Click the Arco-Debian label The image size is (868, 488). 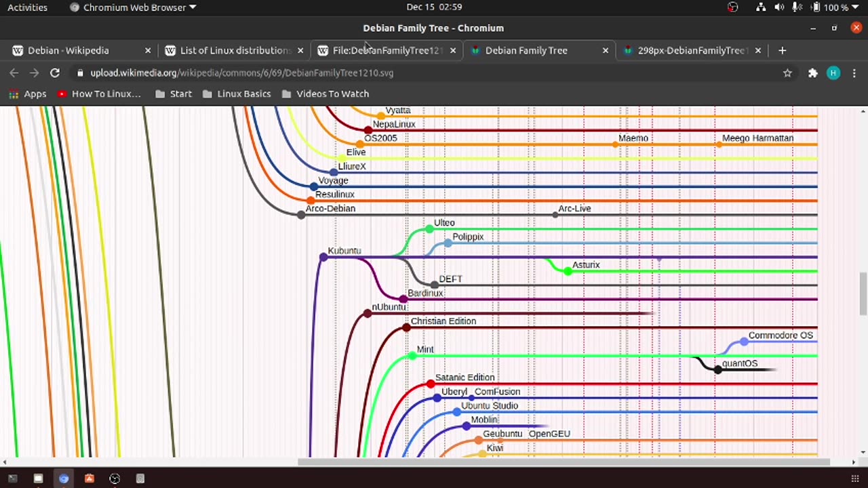(x=330, y=209)
